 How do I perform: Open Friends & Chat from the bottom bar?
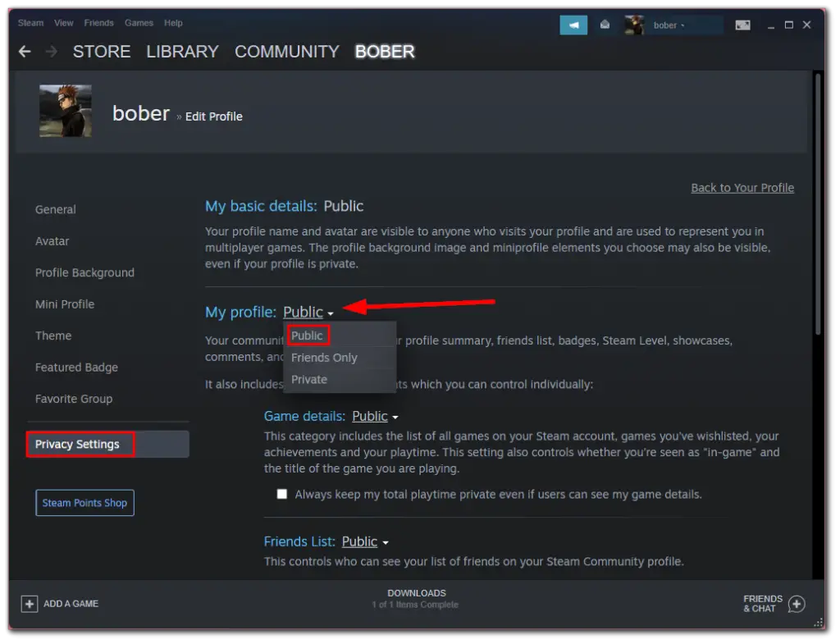pyautogui.click(x=771, y=604)
